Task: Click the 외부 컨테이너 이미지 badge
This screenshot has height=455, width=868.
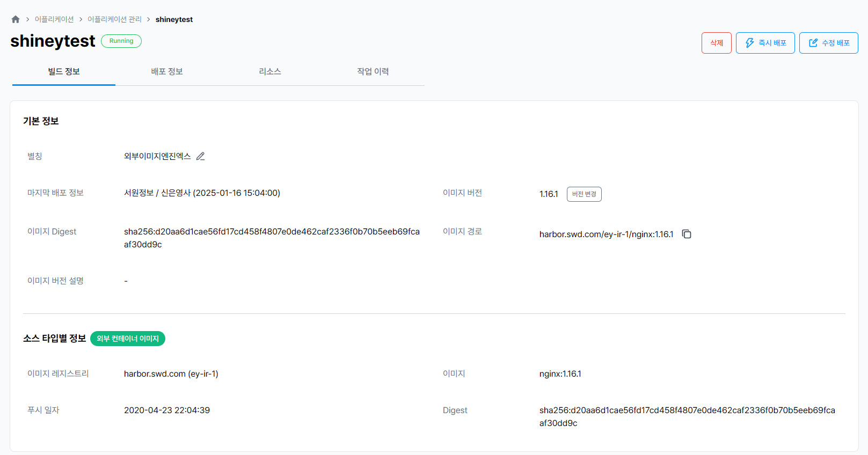Action: click(x=128, y=339)
